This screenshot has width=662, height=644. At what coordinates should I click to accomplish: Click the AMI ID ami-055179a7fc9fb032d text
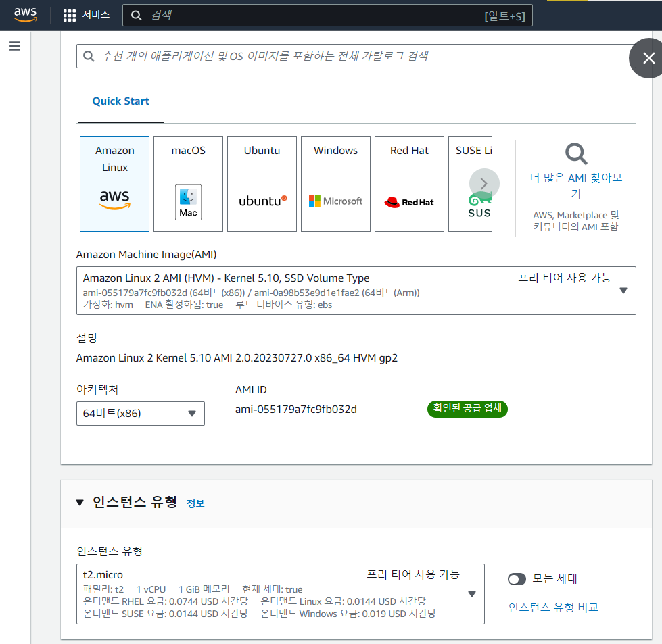coord(296,410)
